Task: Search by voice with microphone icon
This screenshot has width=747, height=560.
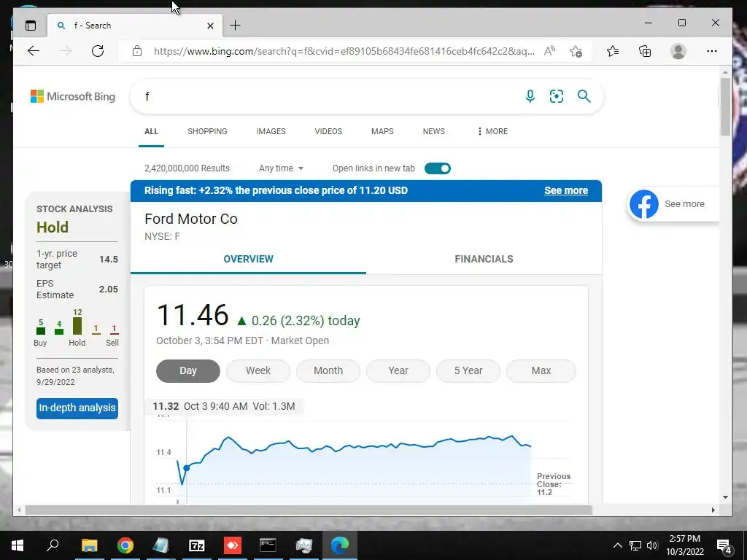Action: (x=530, y=96)
